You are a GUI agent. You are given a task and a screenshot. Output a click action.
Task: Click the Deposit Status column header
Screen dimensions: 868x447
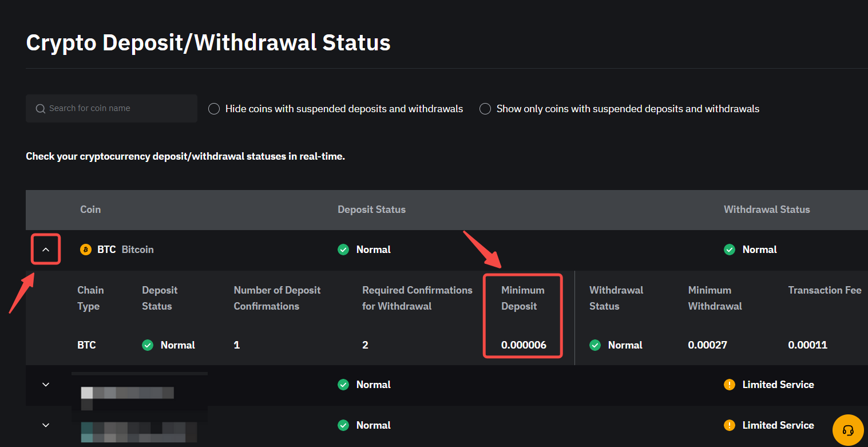click(x=371, y=209)
